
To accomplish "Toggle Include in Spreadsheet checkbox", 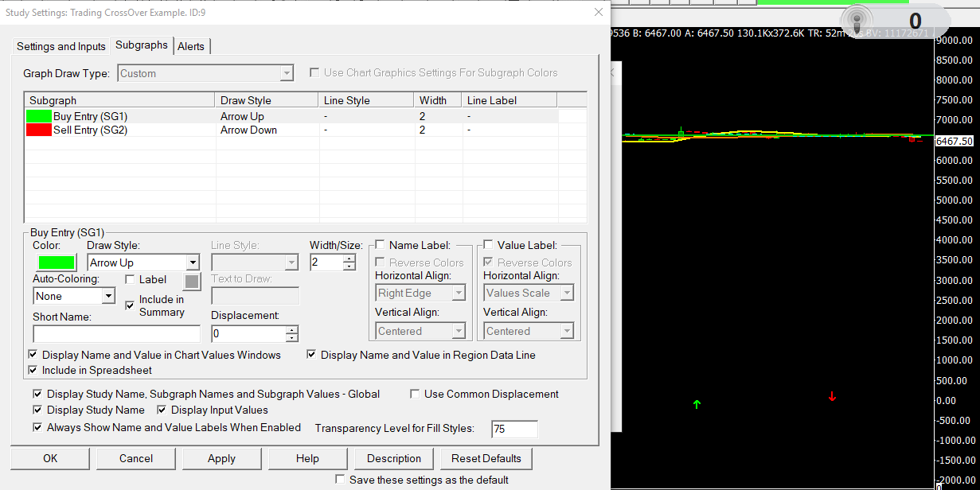I will point(33,370).
